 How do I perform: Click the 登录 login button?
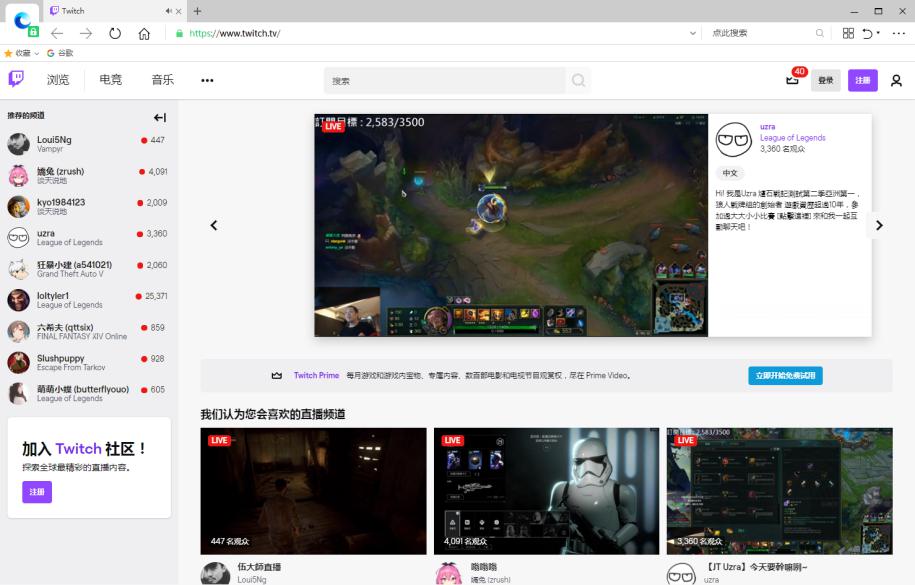(x=825, y=81)
